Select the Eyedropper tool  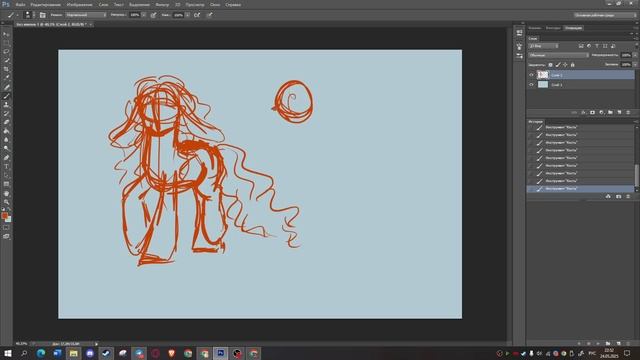(6, 78)
